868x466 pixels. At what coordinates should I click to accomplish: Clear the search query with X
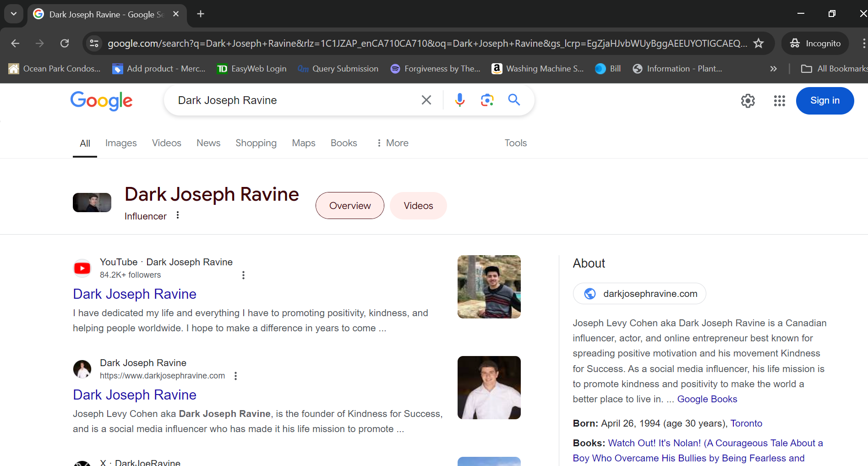point(426,100)
